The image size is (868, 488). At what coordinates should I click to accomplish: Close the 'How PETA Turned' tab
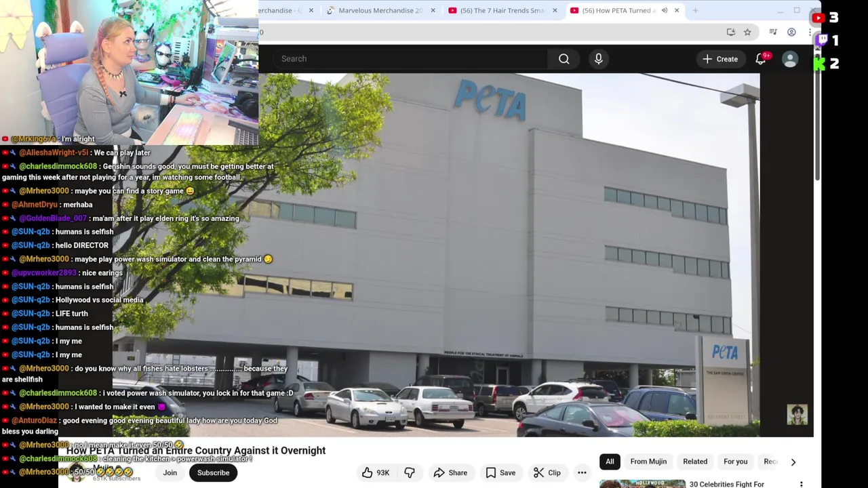[x=676, y=10]
